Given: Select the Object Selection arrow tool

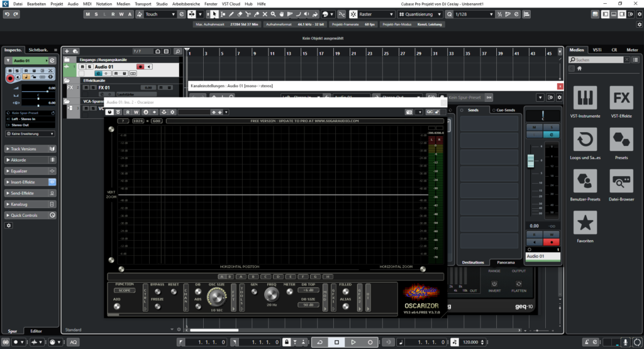Looking at the screenshot, I should [214, 14].
